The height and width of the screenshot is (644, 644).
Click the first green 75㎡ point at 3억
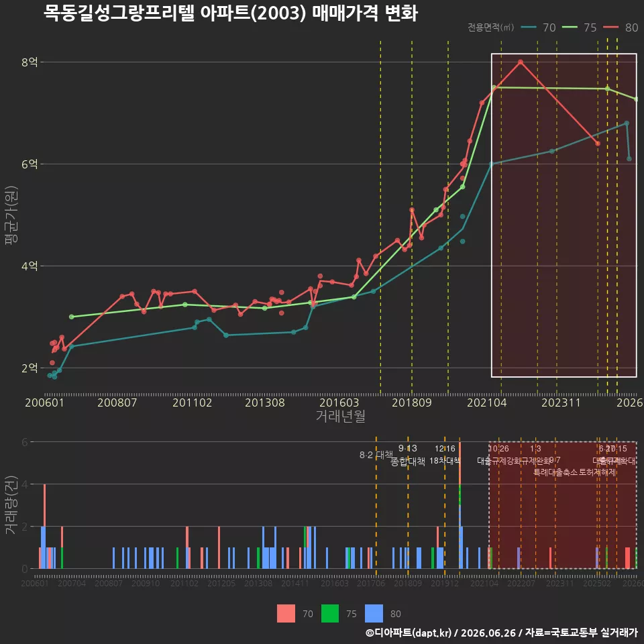tap(72, 317)
